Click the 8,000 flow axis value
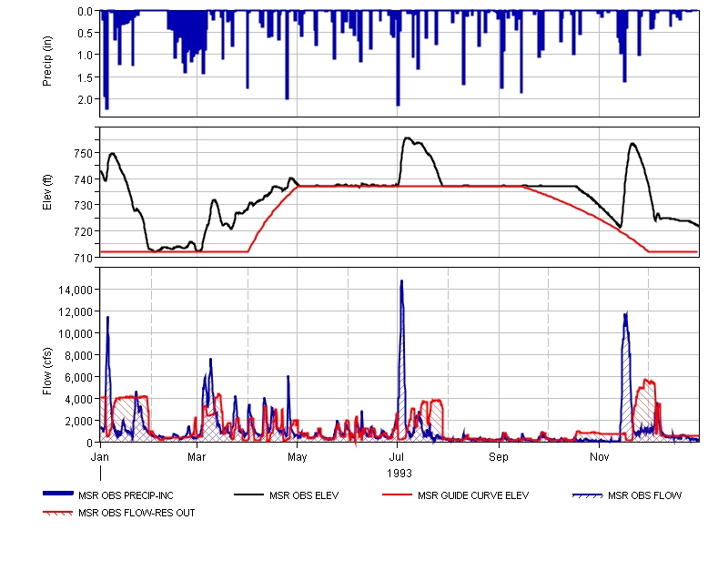728x571 pixels. [x=78, y=356]
